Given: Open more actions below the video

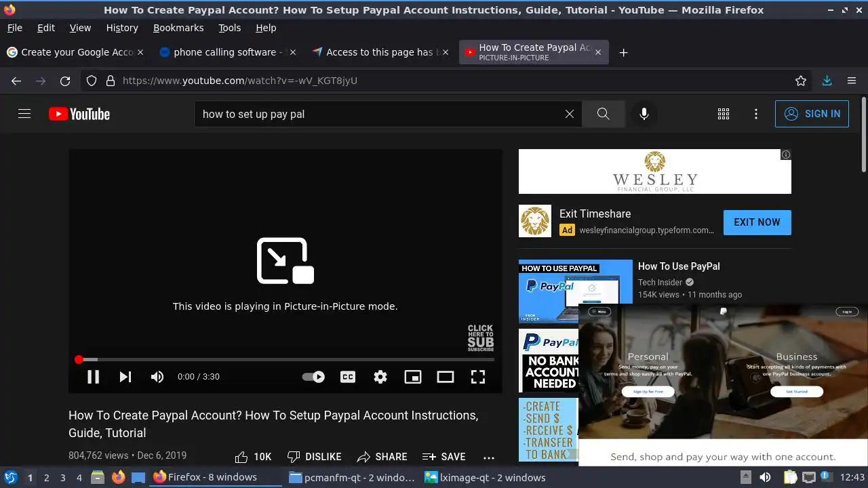Looking at the screenshot, I should pyautogui.click(x=489, y=457).
